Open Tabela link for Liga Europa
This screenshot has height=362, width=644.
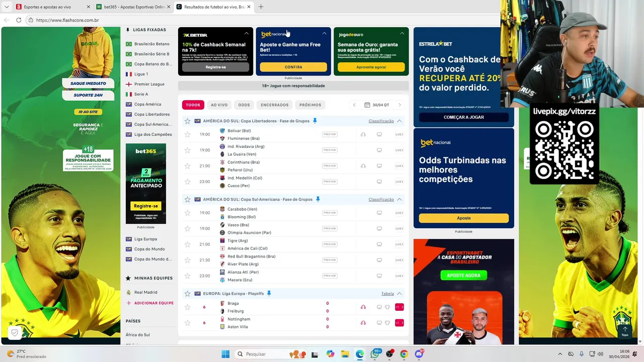387,294
